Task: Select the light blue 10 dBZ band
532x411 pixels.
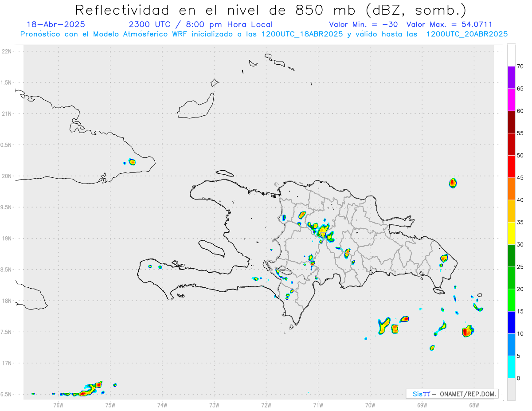Action: (x=511, y=344)
